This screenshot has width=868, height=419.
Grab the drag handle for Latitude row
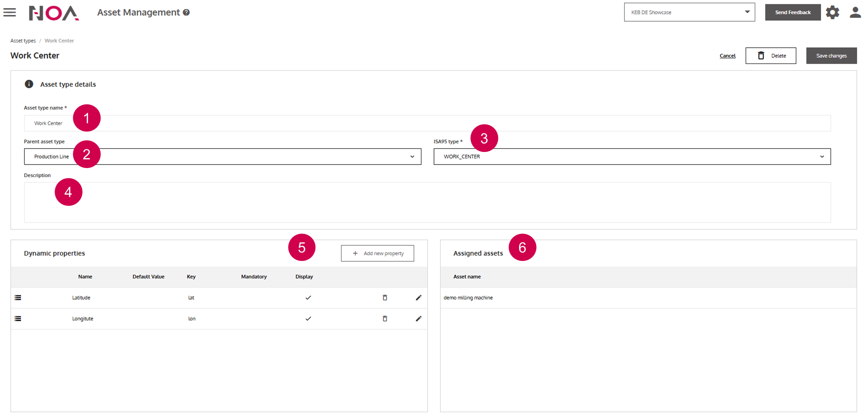pos(18,298)
